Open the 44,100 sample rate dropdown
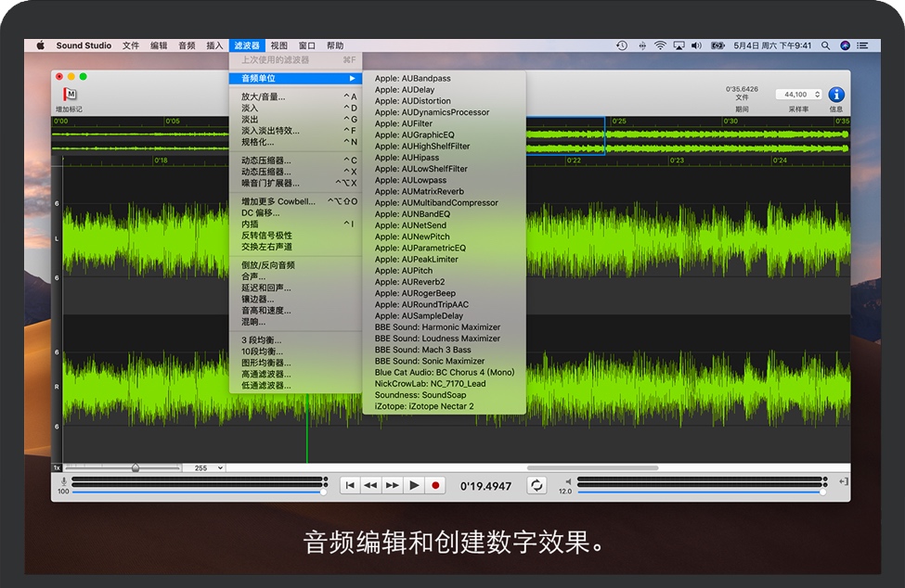The height and width of the screenshot is (588, 905). click(800, 95)
